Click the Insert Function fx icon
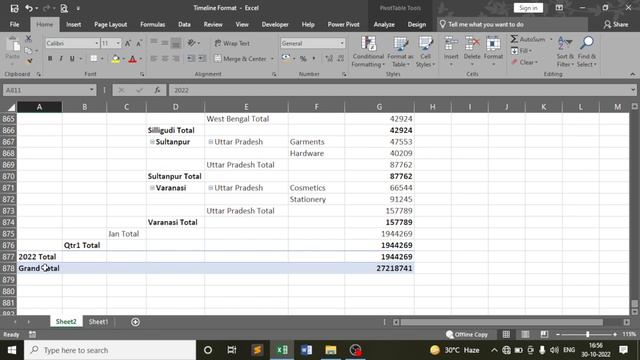The image size is (640, 360). coord(157,90)
